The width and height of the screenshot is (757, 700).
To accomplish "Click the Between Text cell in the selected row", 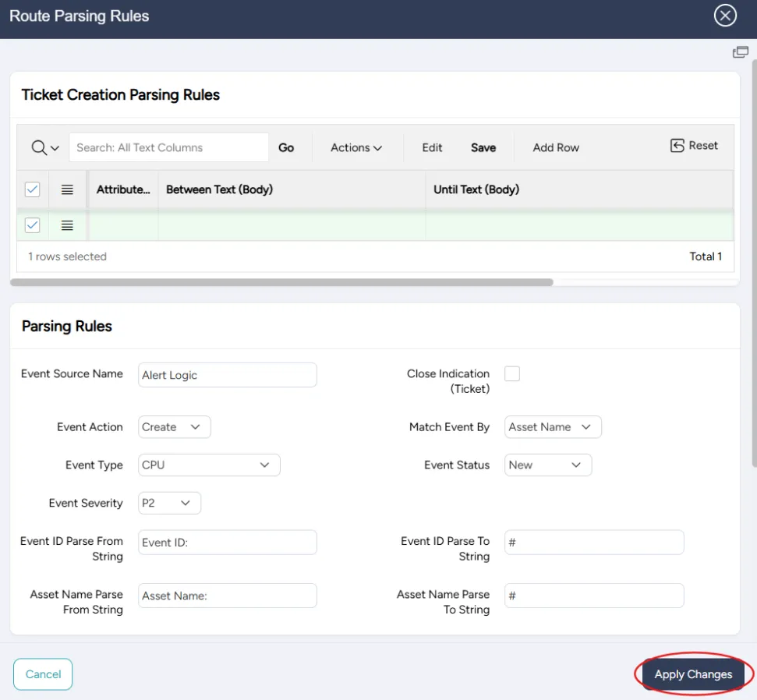I will pyautogui.click(x=292, y=225).
